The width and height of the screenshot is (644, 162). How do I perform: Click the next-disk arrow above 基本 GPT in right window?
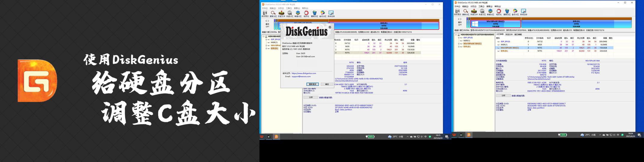461,19
